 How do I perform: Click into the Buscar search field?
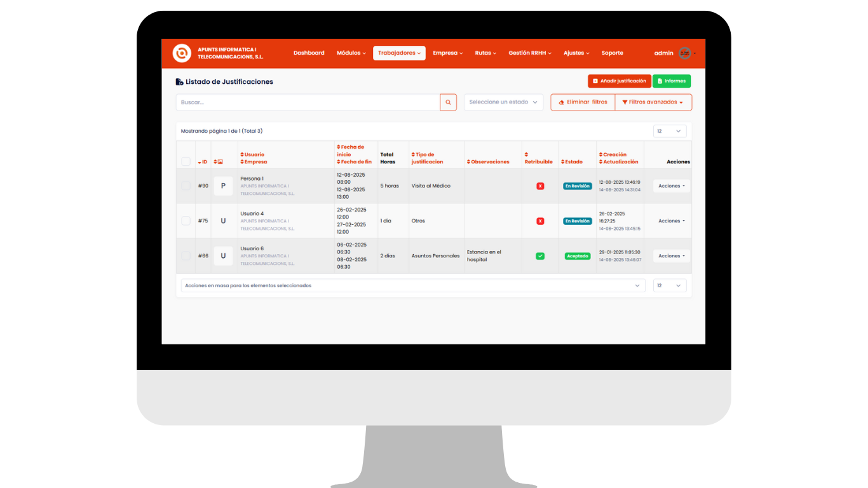point(308,102)
